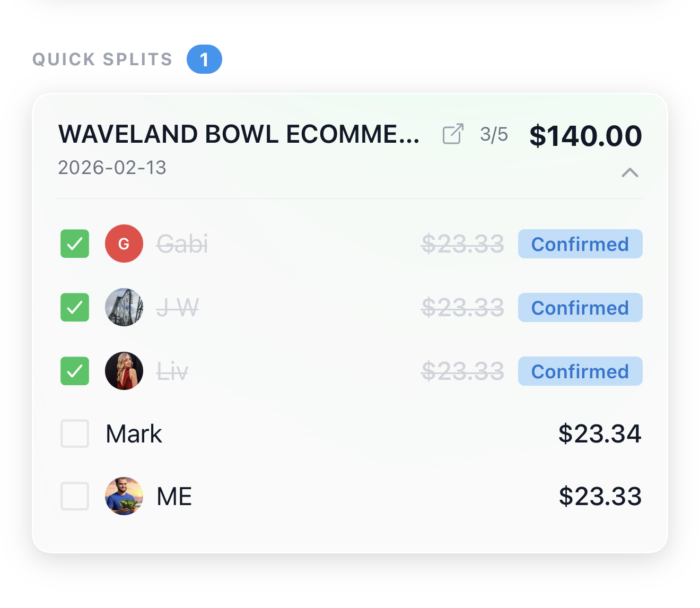Click the upward chevron under the total
Screen dimensions: 700x608
tap(630, 172)
